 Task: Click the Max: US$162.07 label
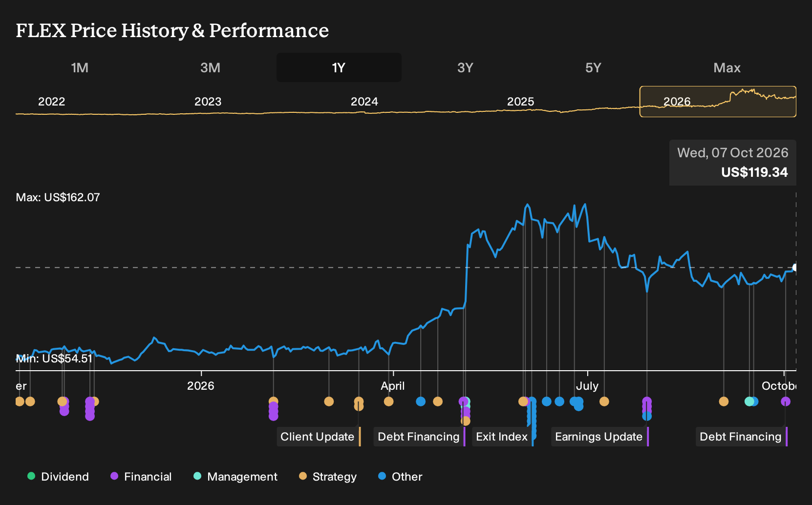[58, 197]
